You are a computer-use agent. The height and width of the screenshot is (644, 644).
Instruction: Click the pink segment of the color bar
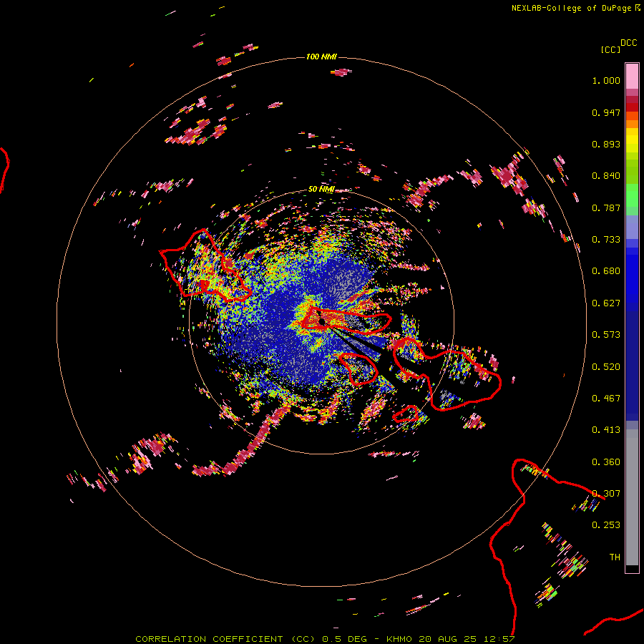click(632, 77)
